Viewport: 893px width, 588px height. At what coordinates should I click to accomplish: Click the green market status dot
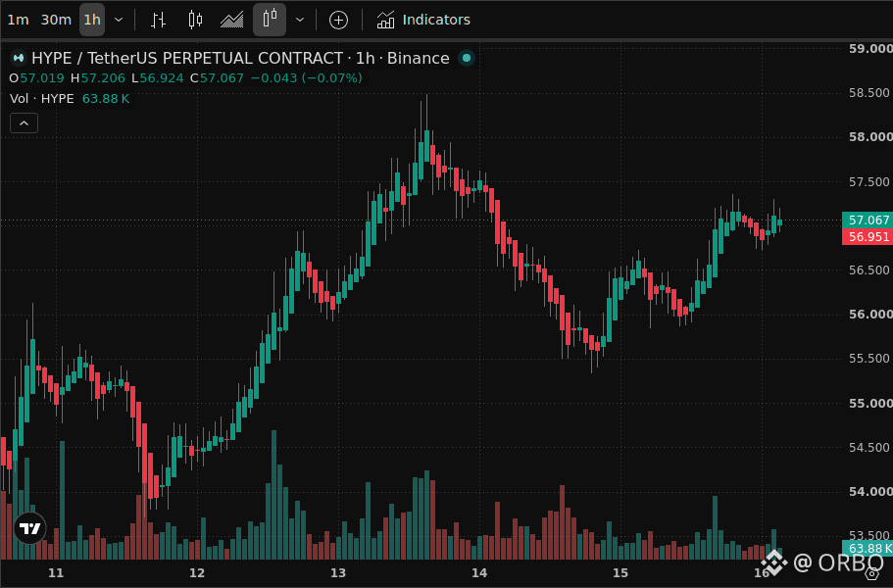[x=467, y=58]
